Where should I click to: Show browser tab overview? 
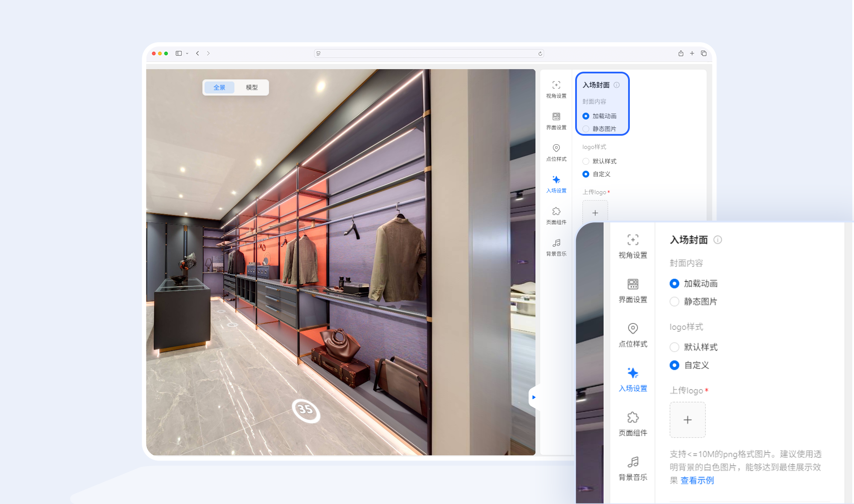704,53
